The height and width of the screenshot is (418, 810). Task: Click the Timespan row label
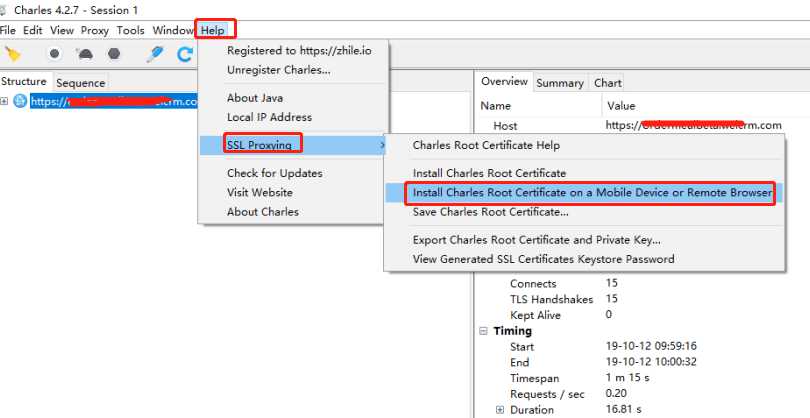pyautogui.click(x=535, y=378)
